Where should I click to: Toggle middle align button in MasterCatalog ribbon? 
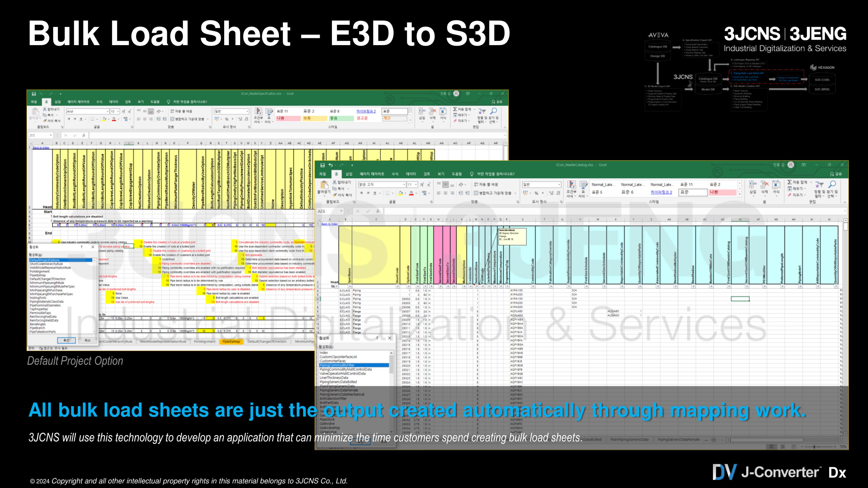point(446,184)
